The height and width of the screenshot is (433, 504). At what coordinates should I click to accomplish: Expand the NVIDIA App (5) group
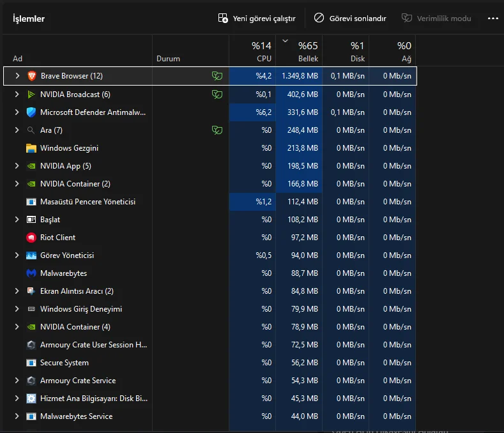click(x=17, y=166)
